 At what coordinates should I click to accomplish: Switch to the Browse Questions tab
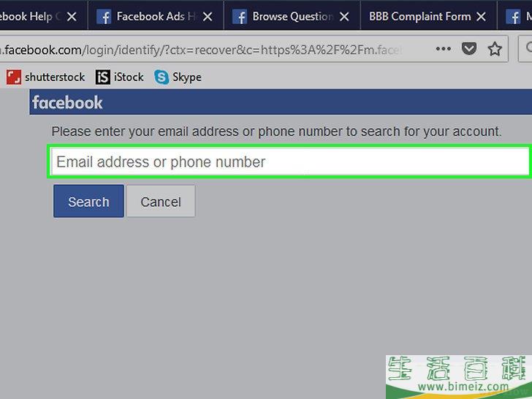(x=292, y=16)
